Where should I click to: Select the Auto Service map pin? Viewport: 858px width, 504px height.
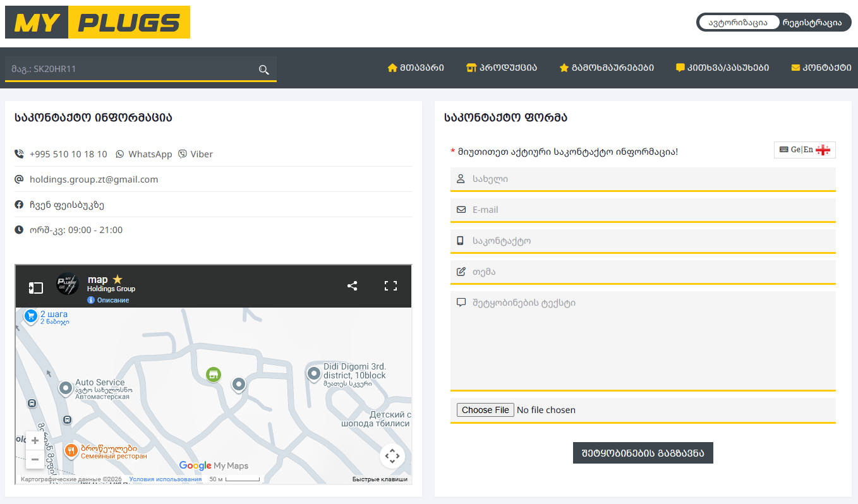[x=65, y=388]
